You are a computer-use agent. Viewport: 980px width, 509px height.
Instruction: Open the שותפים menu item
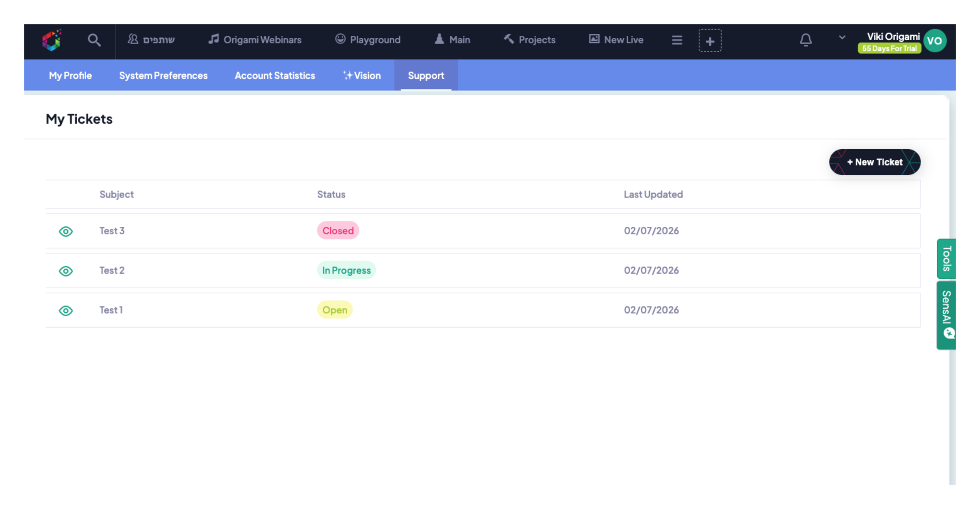tap(151, 40)
